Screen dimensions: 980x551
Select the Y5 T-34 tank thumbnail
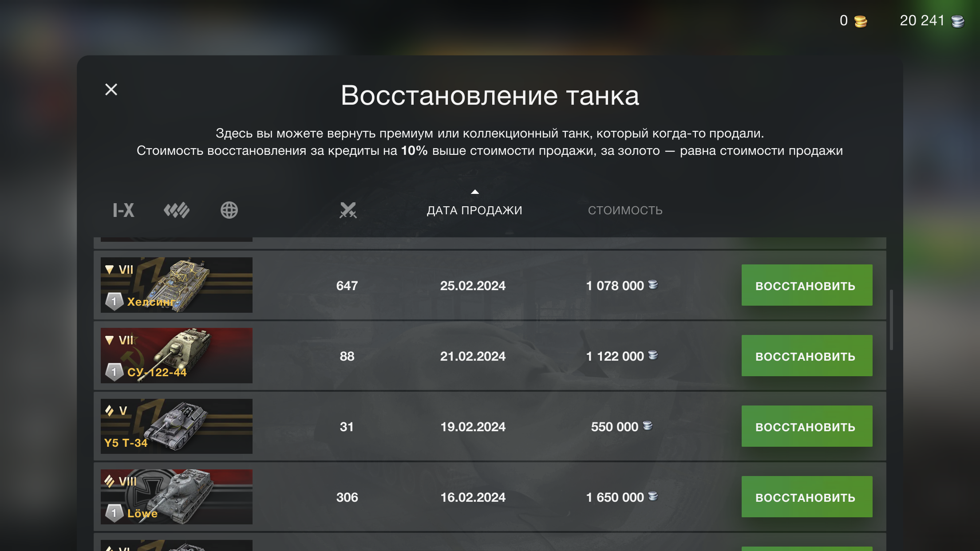tap(177, 426)
